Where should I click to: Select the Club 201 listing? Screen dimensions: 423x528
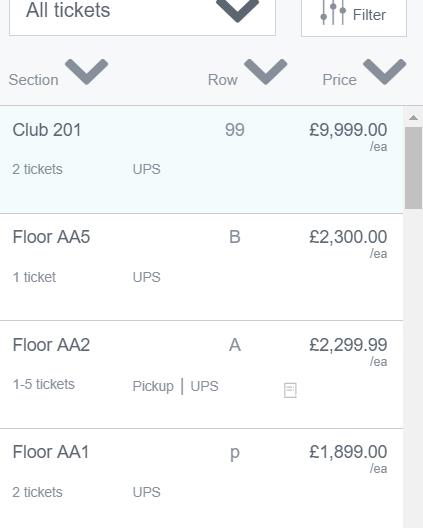coord(201,160)
